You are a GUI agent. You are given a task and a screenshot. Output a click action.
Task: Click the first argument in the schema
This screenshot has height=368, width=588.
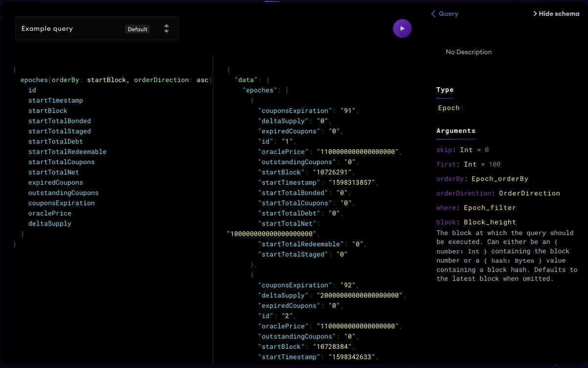click(446, 164)
